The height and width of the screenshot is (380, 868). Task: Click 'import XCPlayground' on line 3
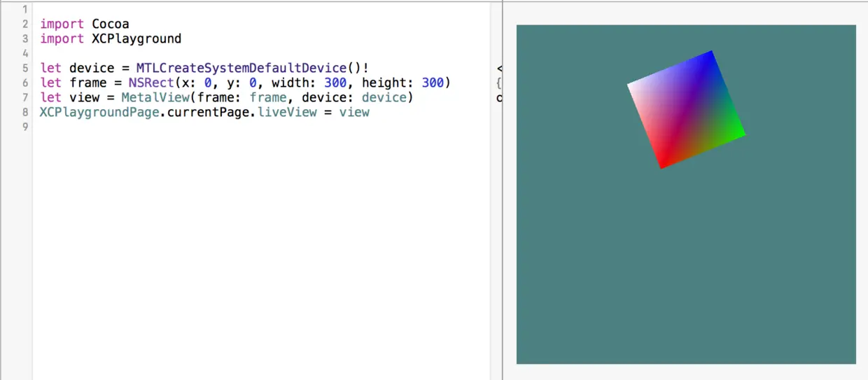(x=111, y=38)
